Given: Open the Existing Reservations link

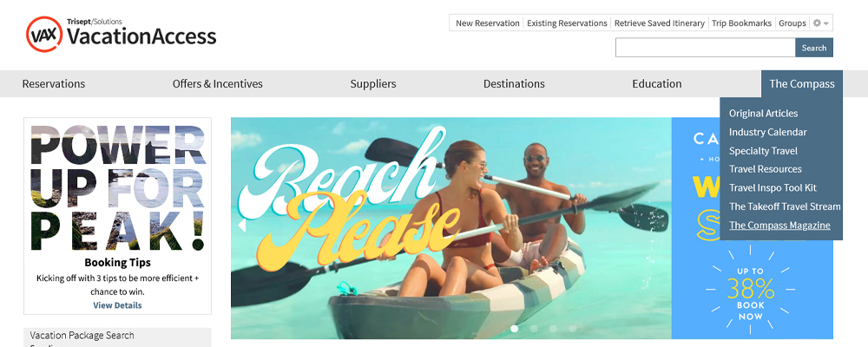Looking at the screenshot, I should point(567,23).
